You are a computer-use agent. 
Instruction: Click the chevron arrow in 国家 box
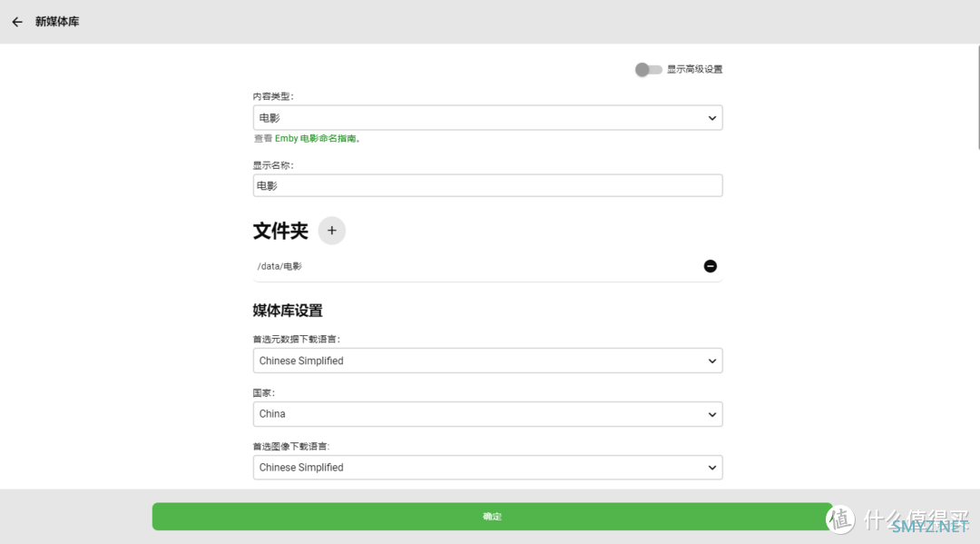point(711,414)
